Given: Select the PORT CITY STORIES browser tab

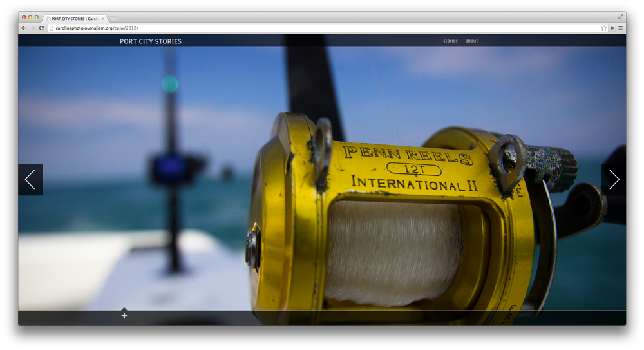Looking at the screenshot, I should tap(75, 19).
